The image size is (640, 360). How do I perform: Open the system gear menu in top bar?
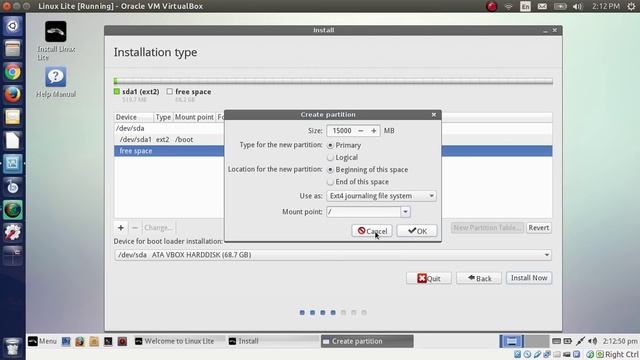[631, 6]
